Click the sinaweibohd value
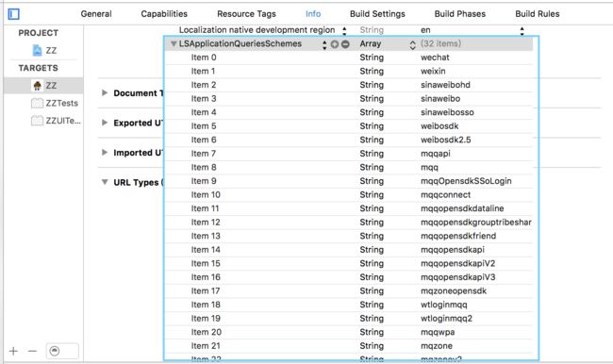This screenshot has width=613, height=364. (446, 85)
